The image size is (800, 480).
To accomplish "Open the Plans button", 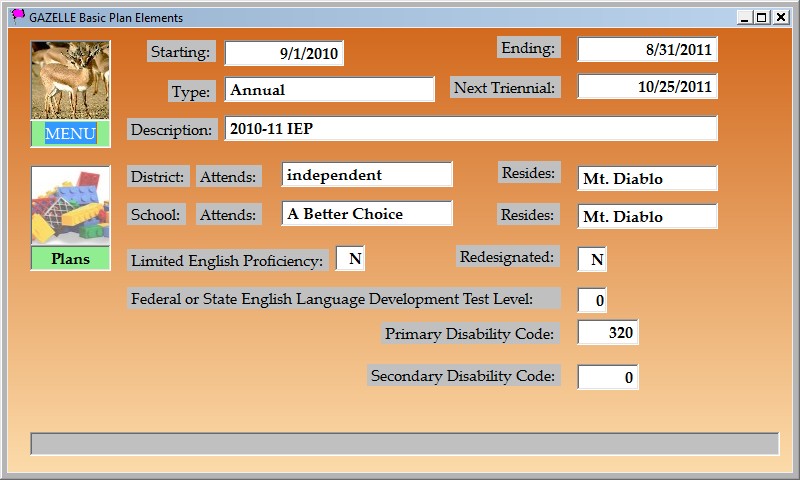I will (70, 259).
